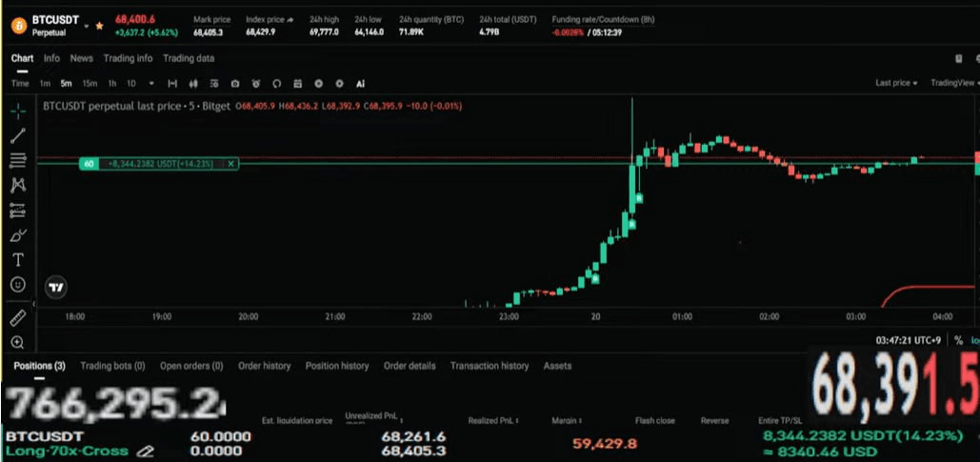Expand more timeframes dropdown arrow
The height and width of the screenshot is (462, 980).
(151, 84)
